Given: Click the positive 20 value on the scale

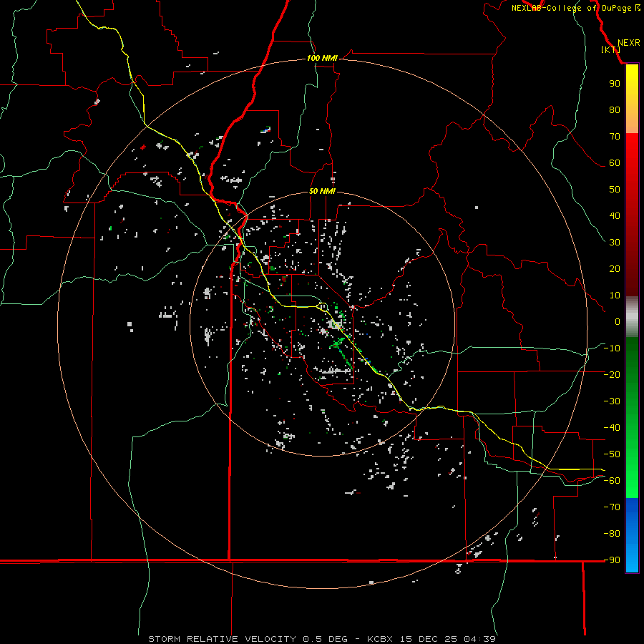Looking at the screenshot, I should point(615,268).
